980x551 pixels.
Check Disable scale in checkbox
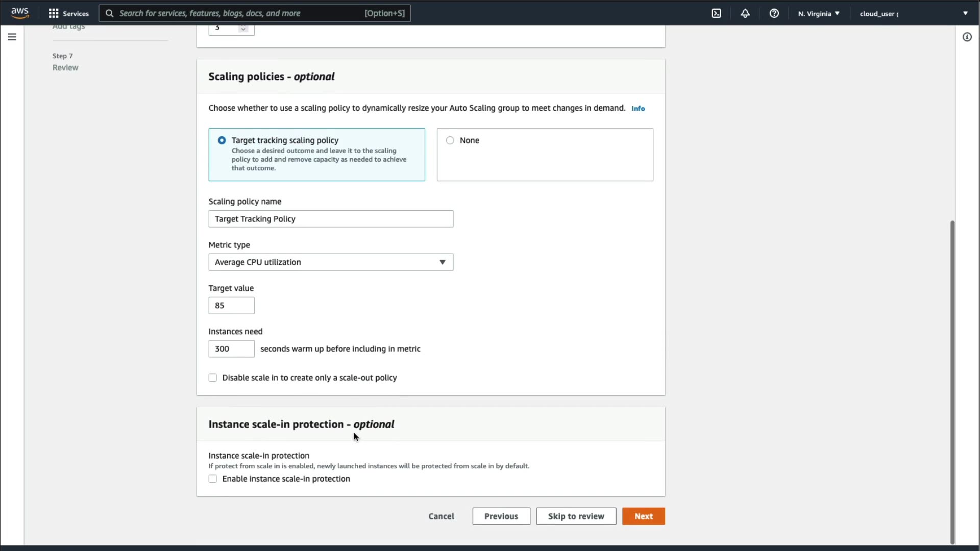tap(213, 378)
